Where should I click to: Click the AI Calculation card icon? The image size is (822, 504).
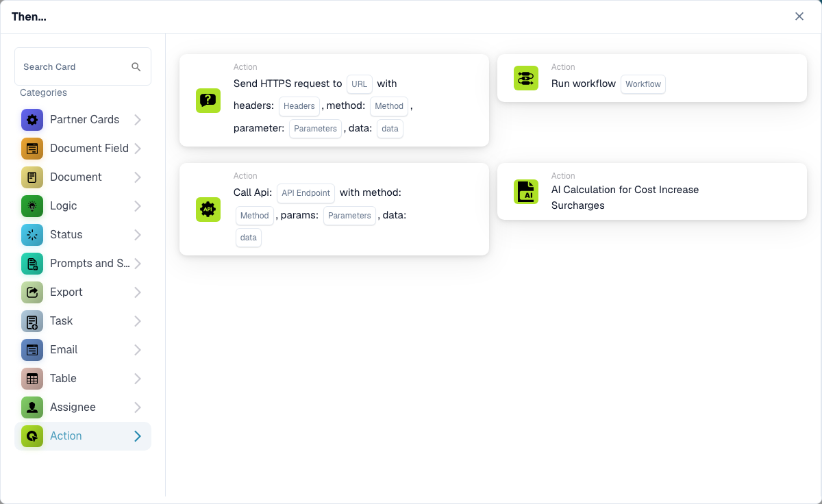[x=526, y=192]
